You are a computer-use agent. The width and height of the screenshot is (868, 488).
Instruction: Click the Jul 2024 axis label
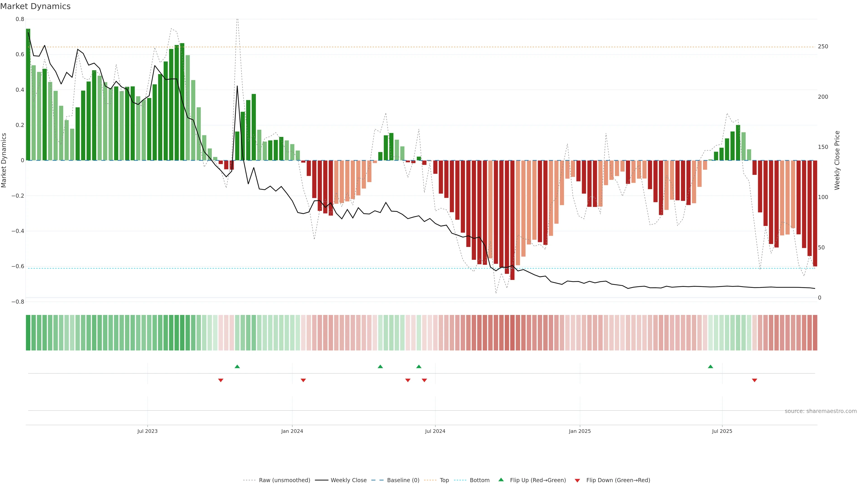click(435, 431)
